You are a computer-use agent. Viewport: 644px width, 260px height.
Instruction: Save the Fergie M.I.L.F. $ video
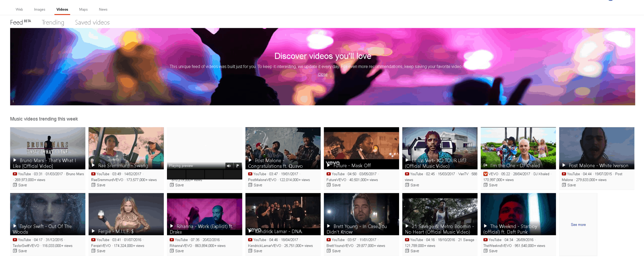pos(98,251)
